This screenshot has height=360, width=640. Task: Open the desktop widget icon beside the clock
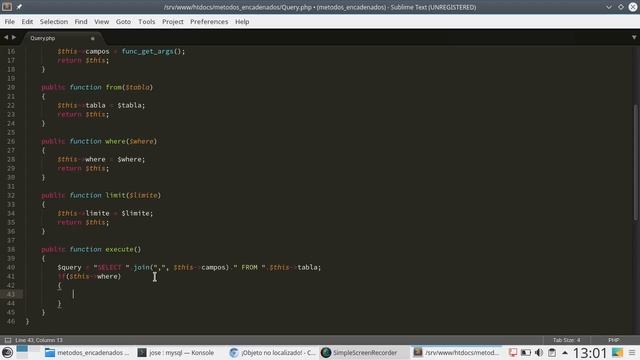pos(617,353)
